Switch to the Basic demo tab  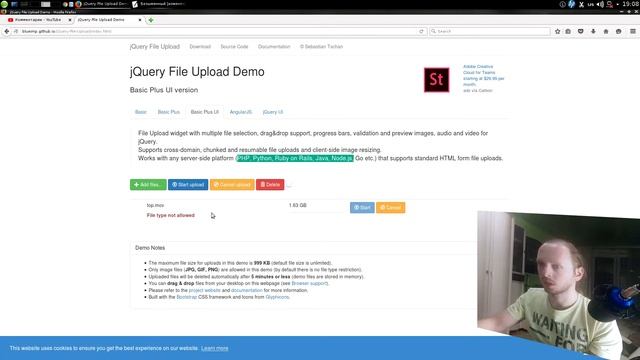(x=140, y=112)
